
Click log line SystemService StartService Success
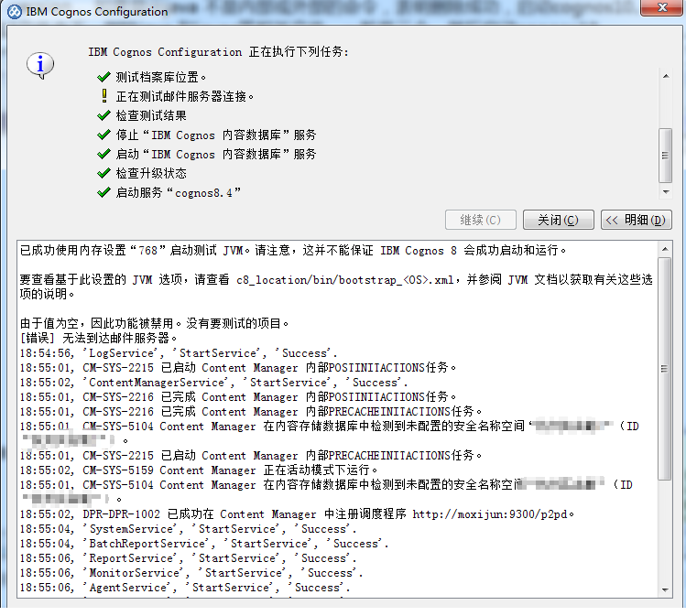point(188,529)
